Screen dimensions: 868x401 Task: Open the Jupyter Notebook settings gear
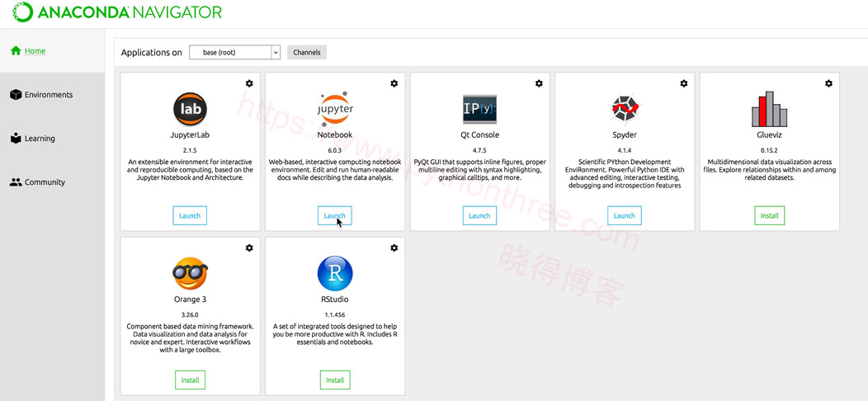tap(394, 83)
